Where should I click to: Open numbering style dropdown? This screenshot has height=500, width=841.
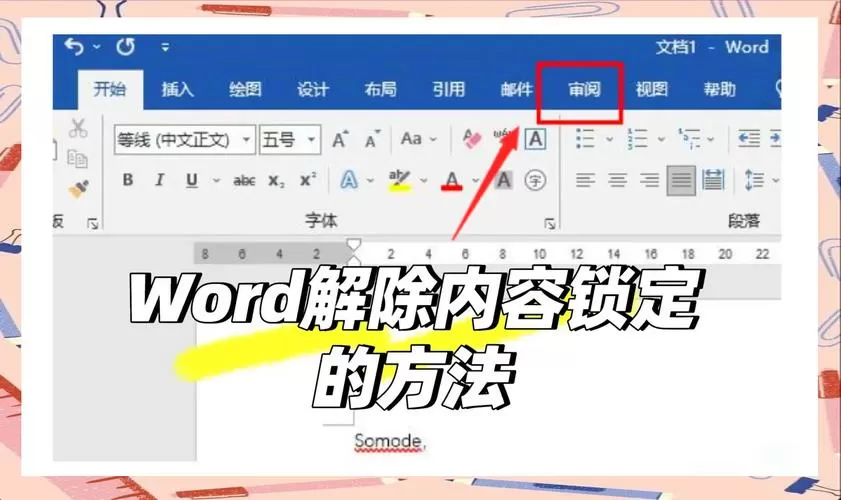pyautogui.click(x=661, y=139)
